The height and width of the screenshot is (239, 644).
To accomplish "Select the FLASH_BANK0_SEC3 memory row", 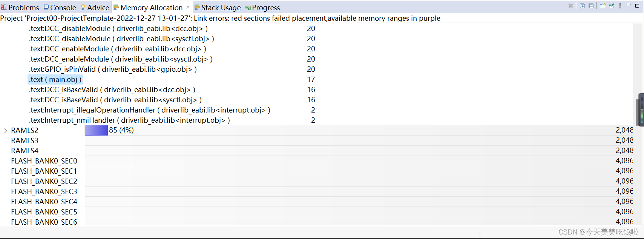I will (44, 191).
